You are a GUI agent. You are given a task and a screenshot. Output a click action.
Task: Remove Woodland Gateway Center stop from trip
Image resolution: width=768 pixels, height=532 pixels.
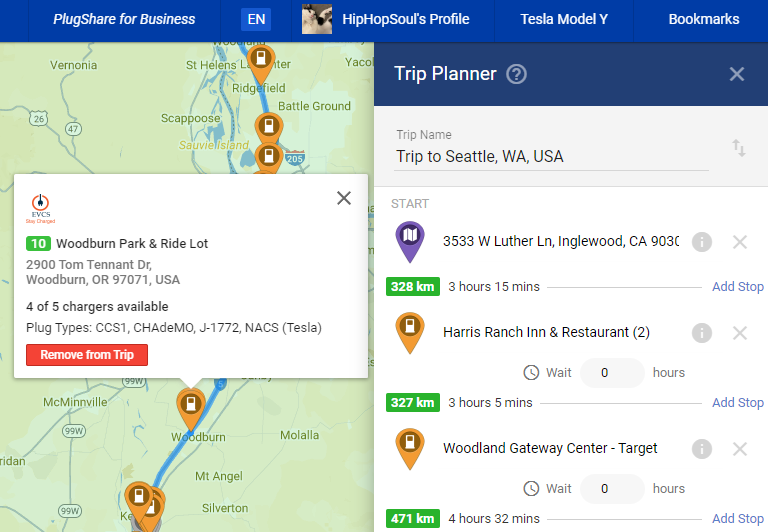point(740,449)
